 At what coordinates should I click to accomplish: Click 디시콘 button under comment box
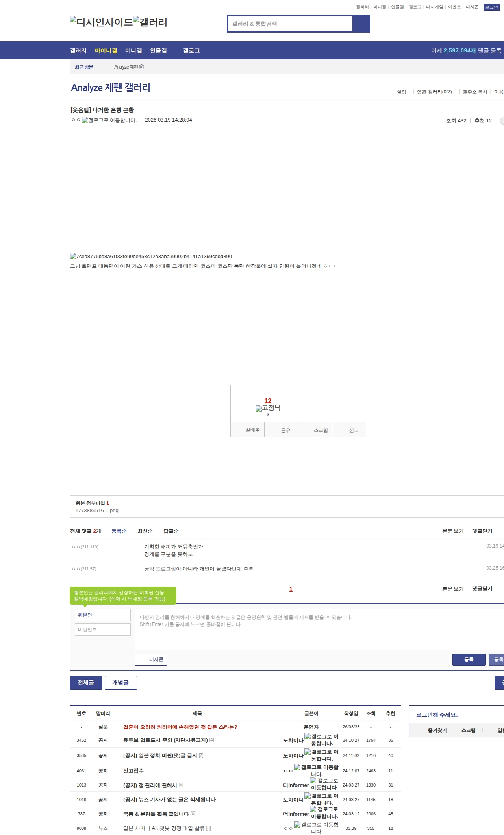[151, 659]
